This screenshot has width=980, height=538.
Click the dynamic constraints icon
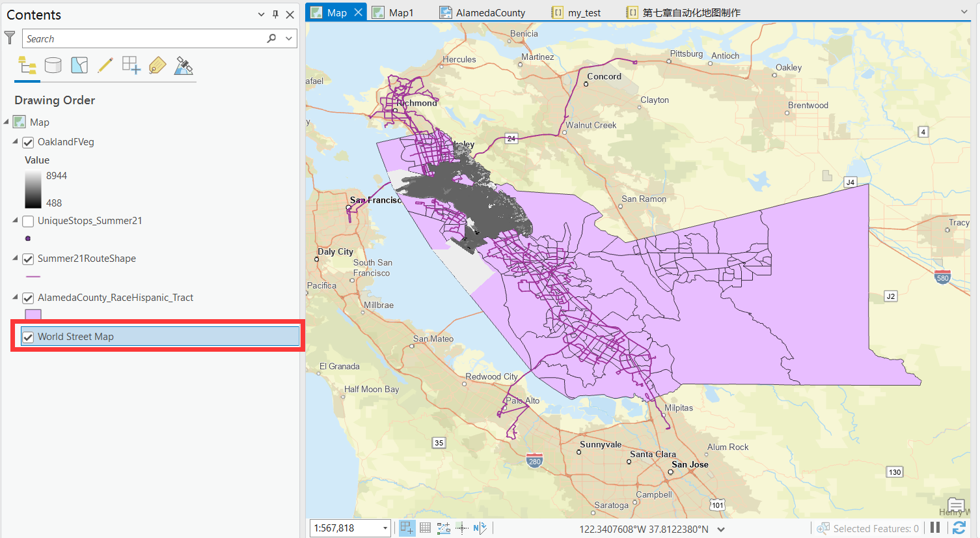(444, 528)
